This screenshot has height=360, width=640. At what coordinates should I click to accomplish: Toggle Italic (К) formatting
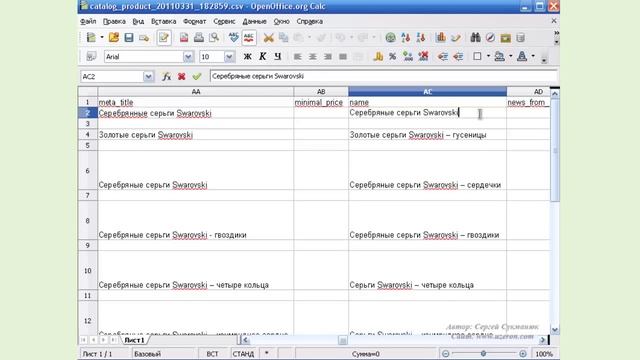point(262,56)
